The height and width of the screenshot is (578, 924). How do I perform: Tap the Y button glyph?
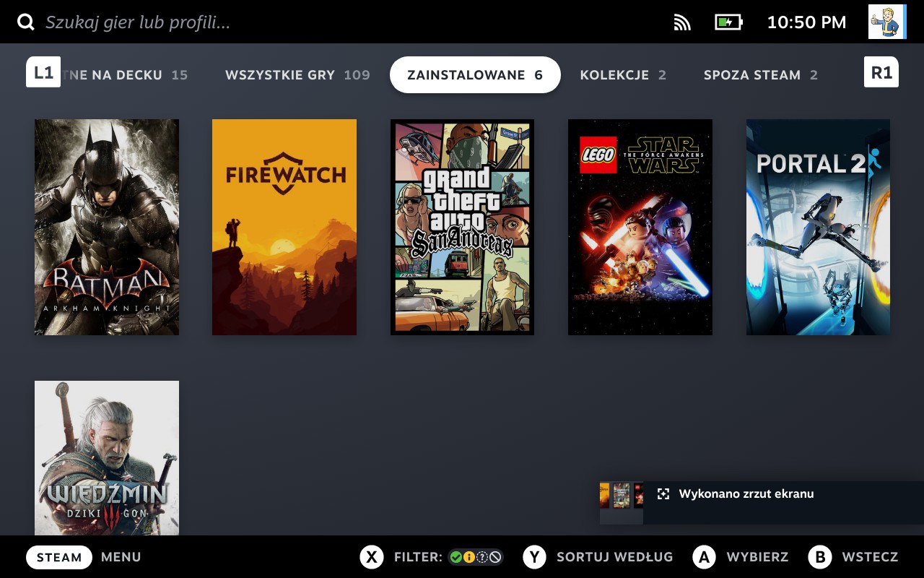[x=535, y=557]
